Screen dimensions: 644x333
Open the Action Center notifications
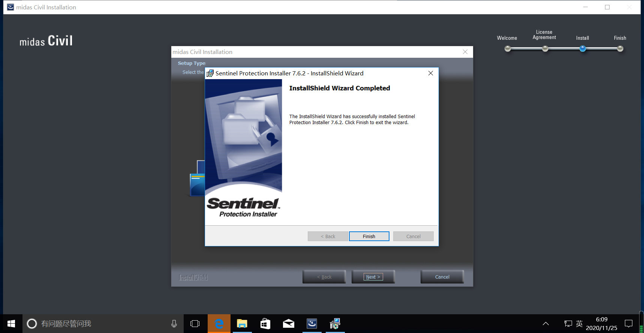(x=629, y=324)
